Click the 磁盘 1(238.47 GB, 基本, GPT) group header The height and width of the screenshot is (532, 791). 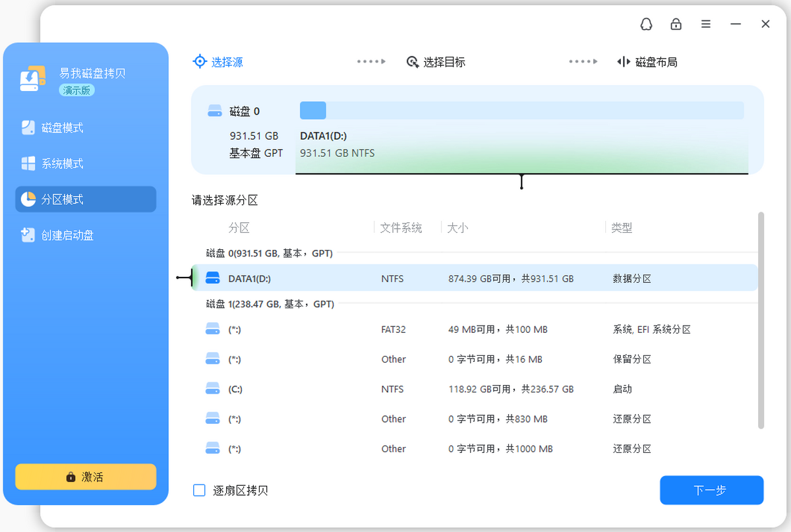coord(270,304)
